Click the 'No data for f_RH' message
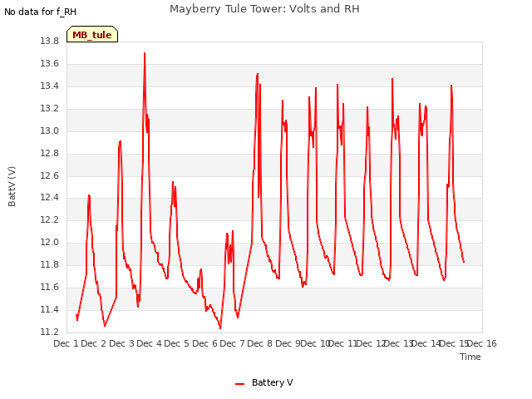The width and height of the screenshot is (532, 399). pyautogui.click(x=41, y=12)
